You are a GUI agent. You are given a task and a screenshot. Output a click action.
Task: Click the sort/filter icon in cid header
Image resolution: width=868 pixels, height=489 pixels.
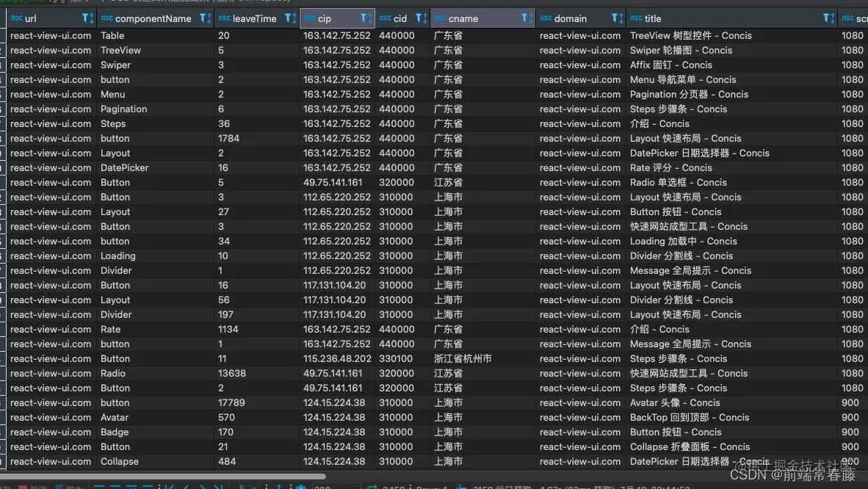tap(422, 18)
